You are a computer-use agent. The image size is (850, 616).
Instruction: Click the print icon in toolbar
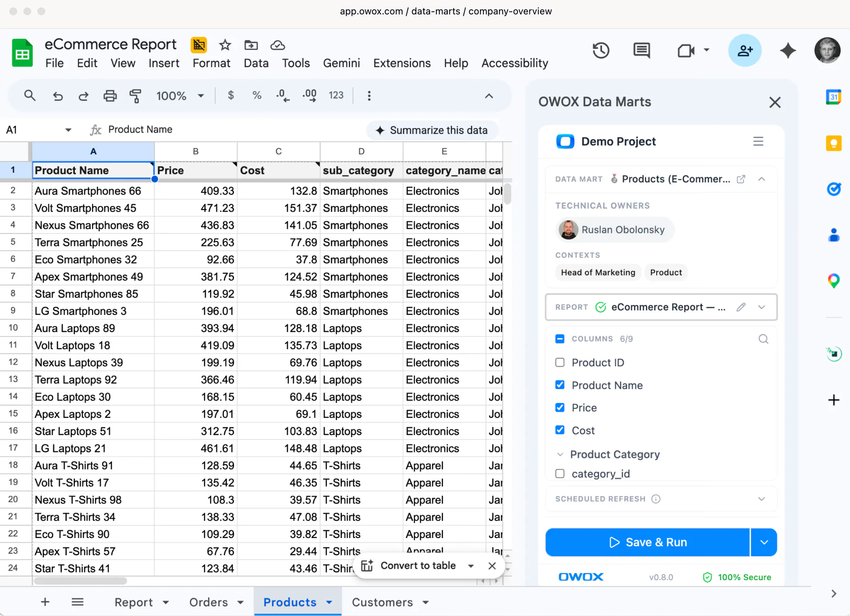pyautogui.click(x=110, y=96)
